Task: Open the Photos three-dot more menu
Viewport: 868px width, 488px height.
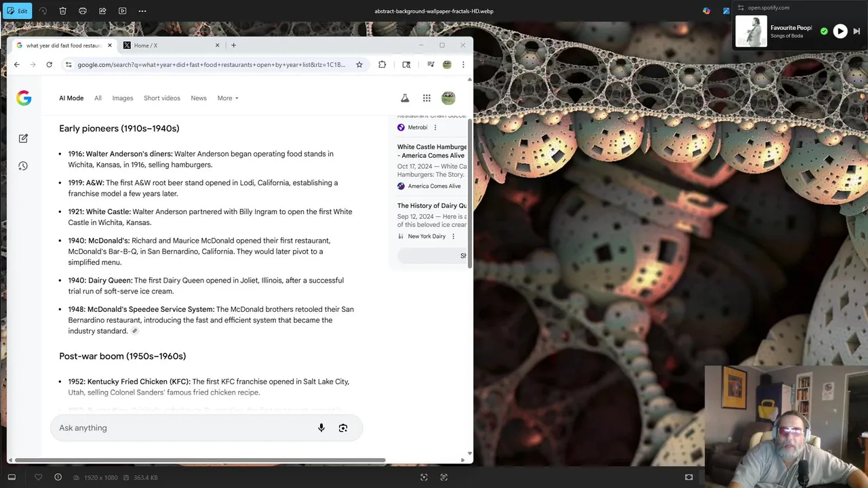Action: (x=142, y=11)
